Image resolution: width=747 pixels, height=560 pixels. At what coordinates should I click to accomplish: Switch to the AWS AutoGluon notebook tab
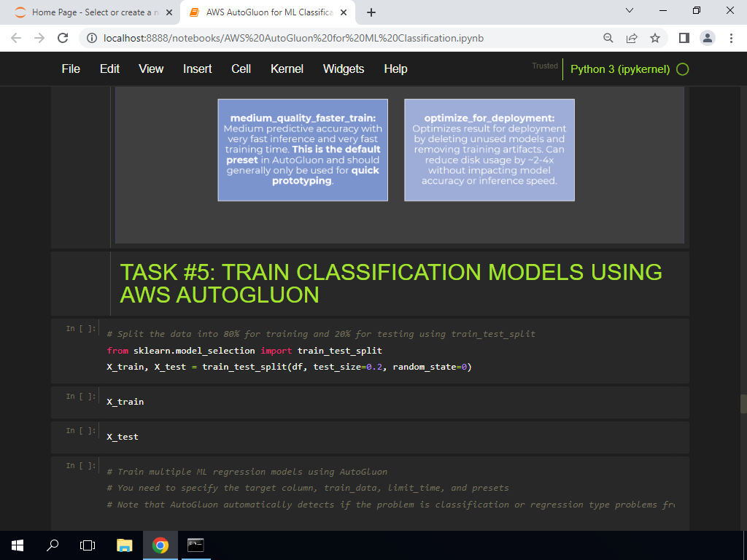(x=268, y=13)
